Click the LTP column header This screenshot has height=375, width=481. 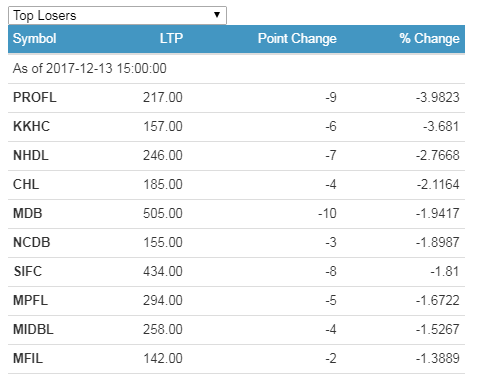point(171,38)
